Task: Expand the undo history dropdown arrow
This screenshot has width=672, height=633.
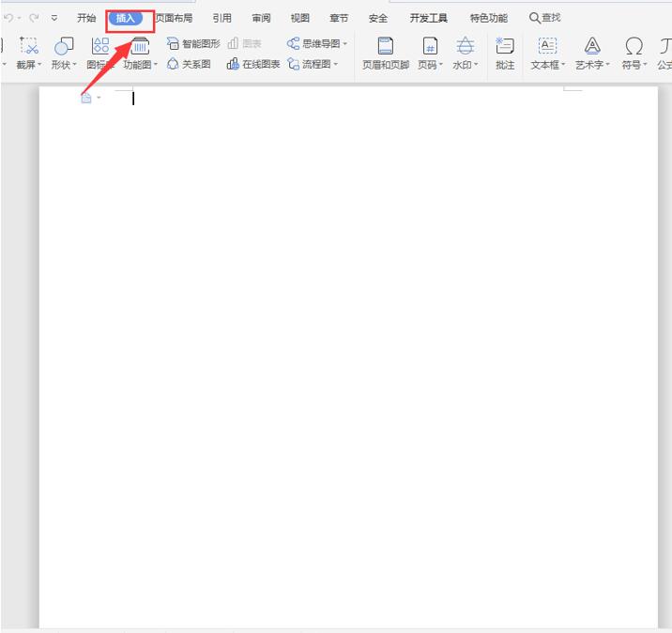Action: [20, 18]
